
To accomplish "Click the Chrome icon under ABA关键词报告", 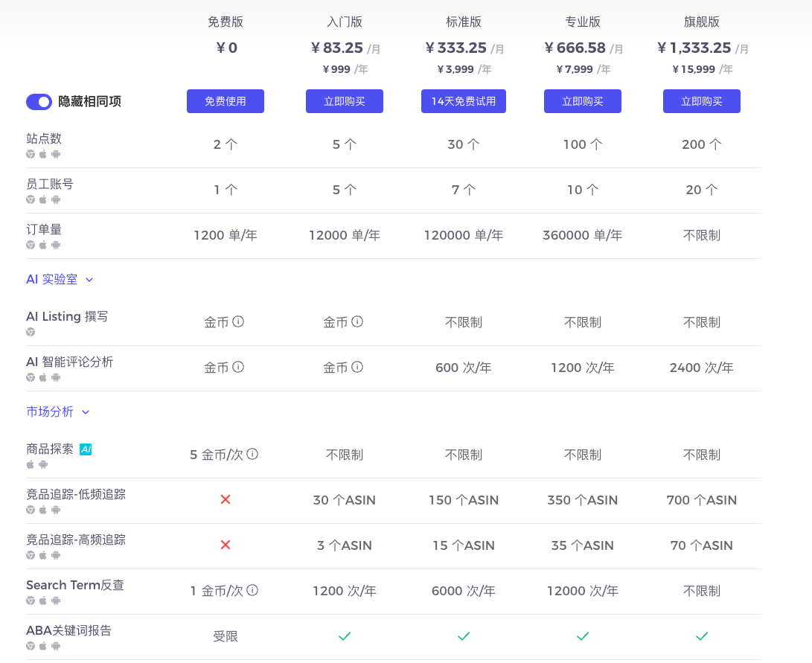I will (x=31, y=646).
